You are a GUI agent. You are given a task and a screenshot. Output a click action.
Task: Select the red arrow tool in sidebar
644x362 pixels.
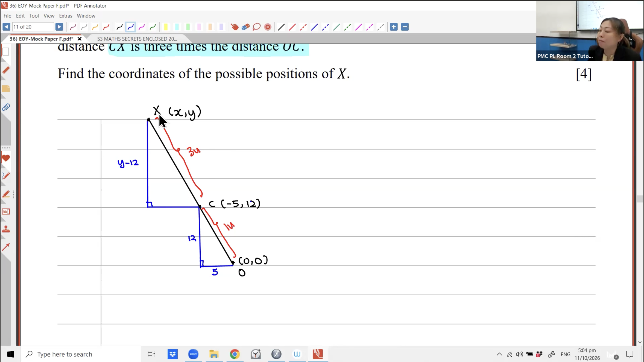(6, 247)
